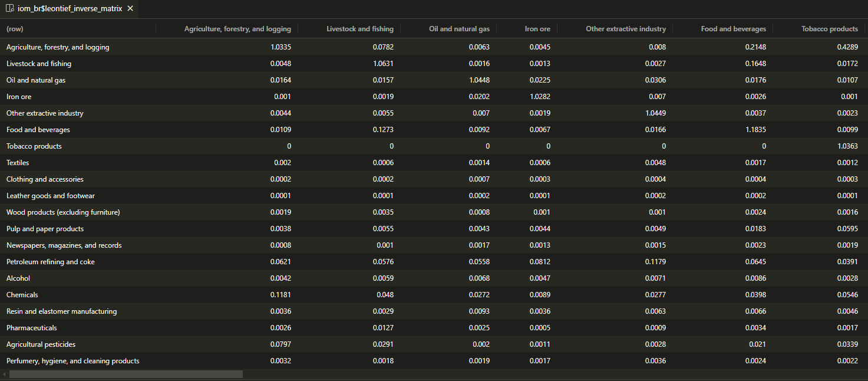Select the Textiles row label
Viewport: 868px width, 381px height.
(18, 163)
